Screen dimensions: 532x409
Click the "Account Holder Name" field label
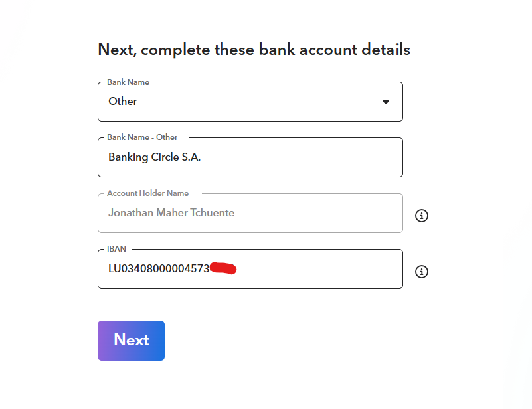pyautogui.click(x=147, y=193)
